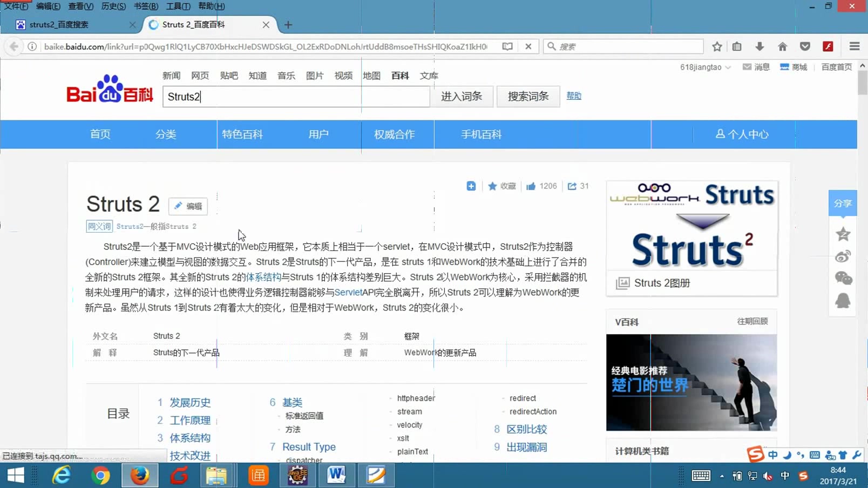The height and width of the screenshot is (488, 868).
Task: Follow the 体系结构 link in paragraph
Action: pos(263,277)
